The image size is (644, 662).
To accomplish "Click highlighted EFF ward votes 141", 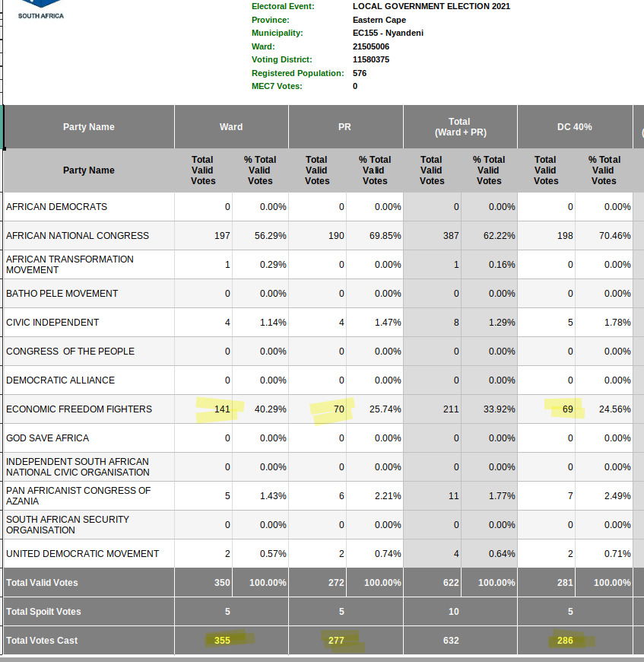I will [x=222, y=409].
